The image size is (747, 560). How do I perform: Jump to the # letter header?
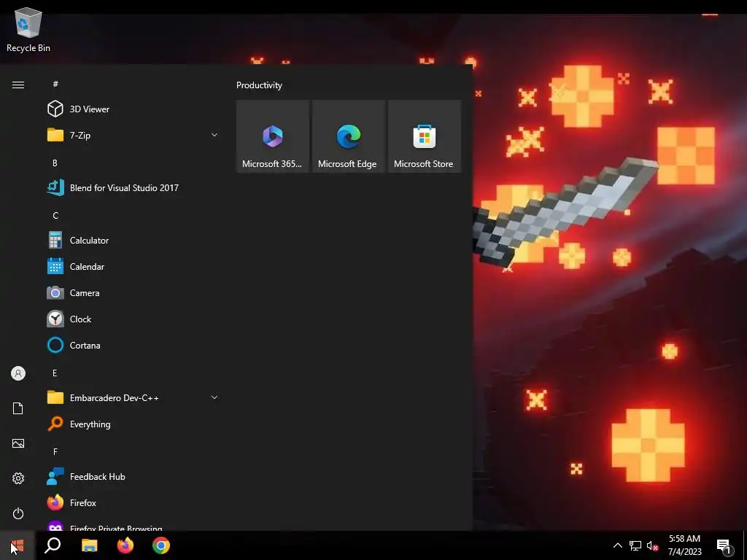tap(55, 84)
